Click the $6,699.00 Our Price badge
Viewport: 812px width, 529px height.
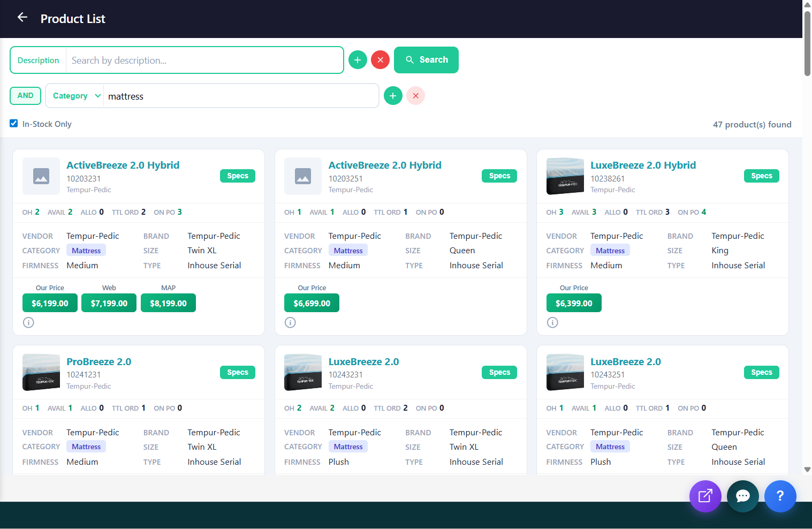312,303
